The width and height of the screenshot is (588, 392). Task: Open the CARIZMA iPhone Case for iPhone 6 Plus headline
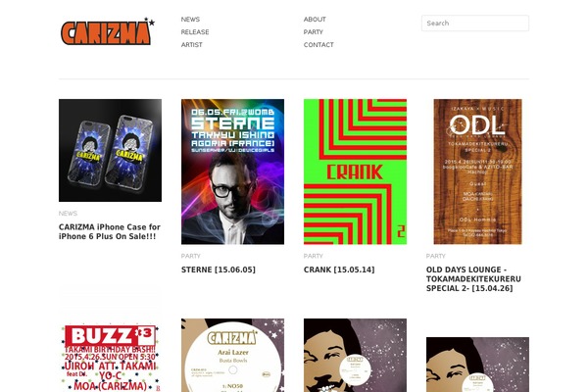(x=110, y=232)
